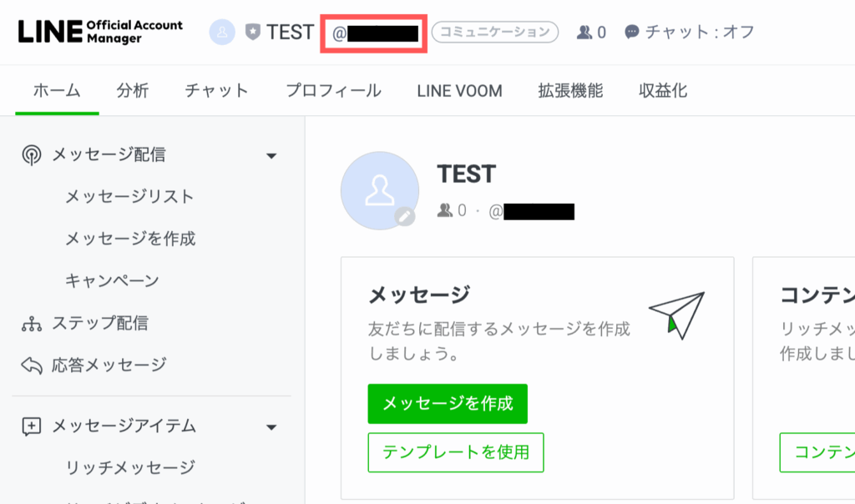Click the shield badge beside TEST
The width and height of the screenshot is (855, 504).
[252, 33]
